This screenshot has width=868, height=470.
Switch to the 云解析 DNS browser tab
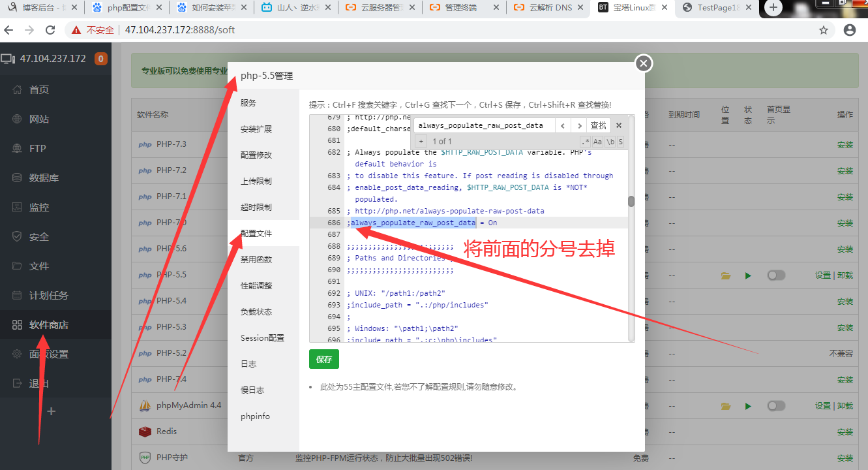[548, 8]
